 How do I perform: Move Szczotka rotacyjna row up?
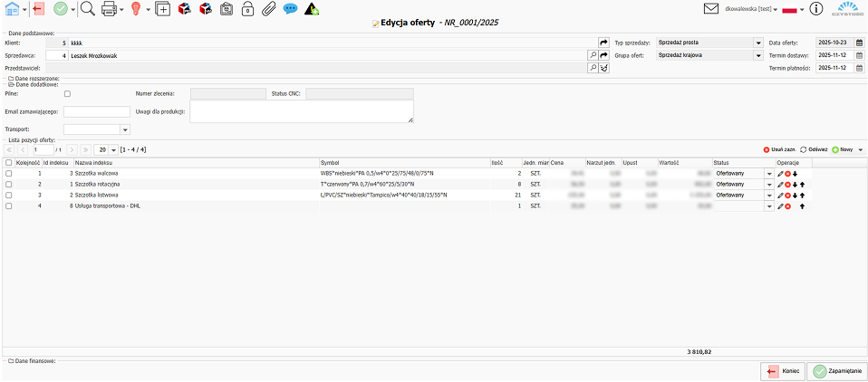point(802,184)
